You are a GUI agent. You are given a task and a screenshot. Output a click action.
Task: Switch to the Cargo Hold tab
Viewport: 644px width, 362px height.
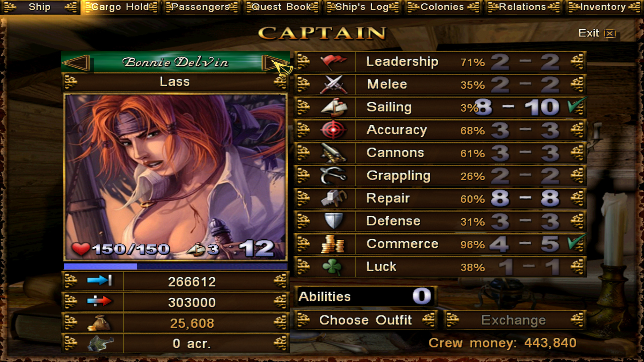[x=121, y=7]
